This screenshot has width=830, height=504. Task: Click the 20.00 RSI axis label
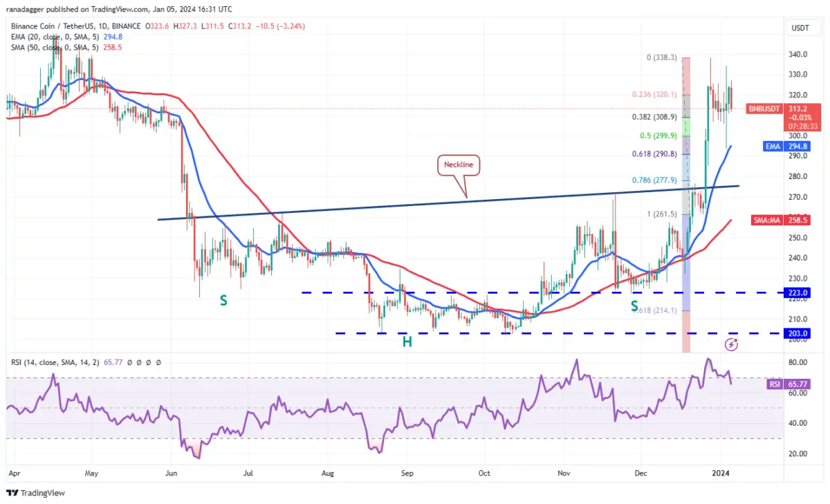coord(800,454)
